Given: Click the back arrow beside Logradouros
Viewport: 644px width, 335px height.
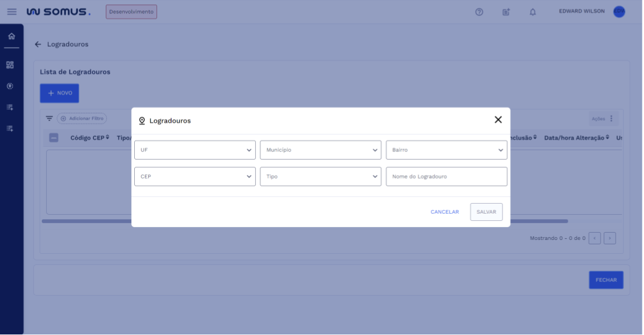Looking at the screenshot, I should 38,45.
